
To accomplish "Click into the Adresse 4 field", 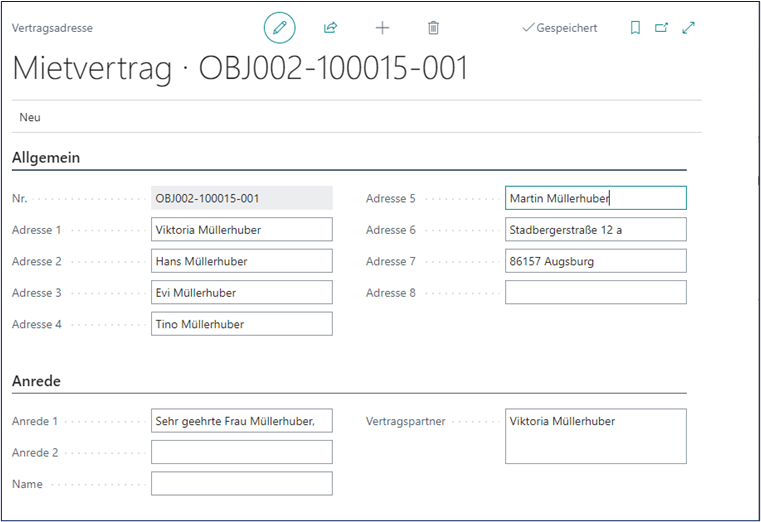I will click(x=241, y=324).
